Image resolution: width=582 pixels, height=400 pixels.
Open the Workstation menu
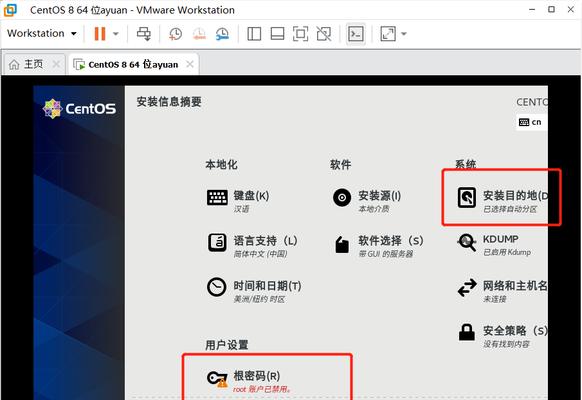click(42, 33)
